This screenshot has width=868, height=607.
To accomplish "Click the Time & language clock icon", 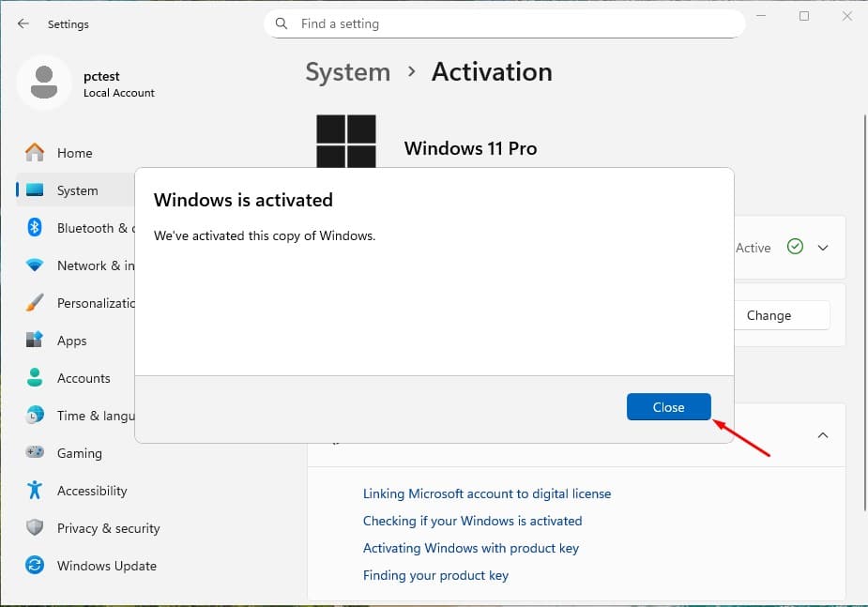I will tap(35, 416).
